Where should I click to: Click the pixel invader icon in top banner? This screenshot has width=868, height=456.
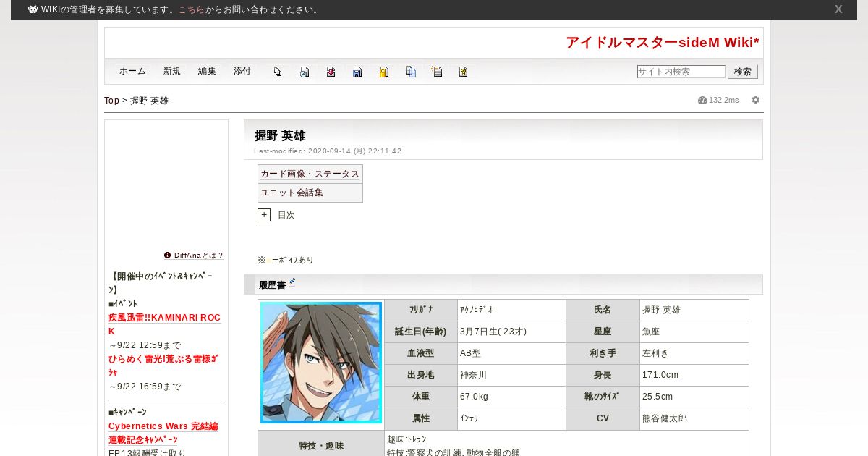click(33, 9)
